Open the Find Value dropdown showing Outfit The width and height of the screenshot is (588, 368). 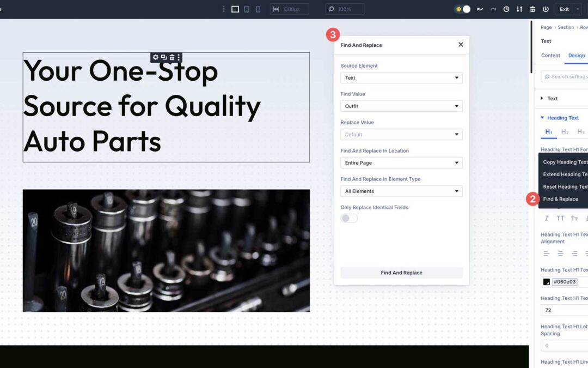click(401, 106)
